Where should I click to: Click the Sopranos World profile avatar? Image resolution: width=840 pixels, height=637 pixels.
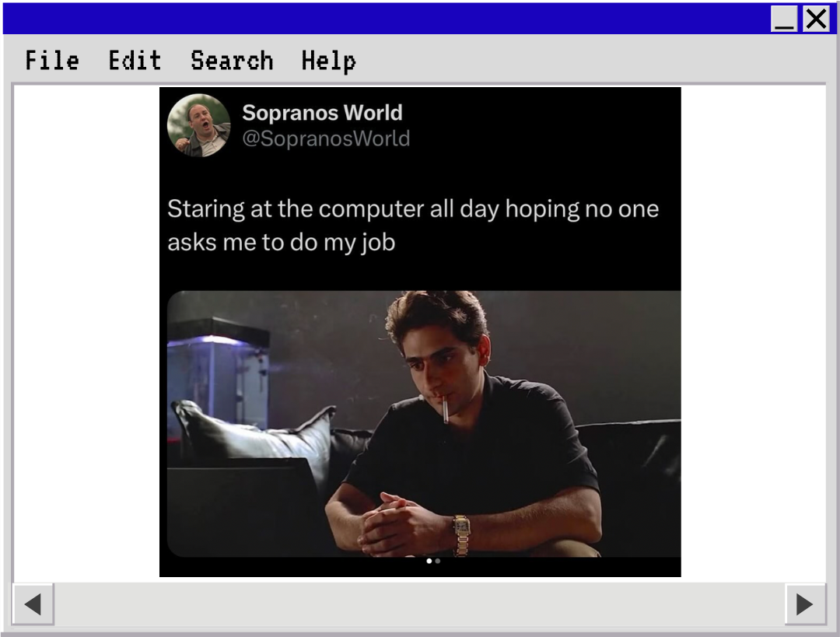click(199, 125)
